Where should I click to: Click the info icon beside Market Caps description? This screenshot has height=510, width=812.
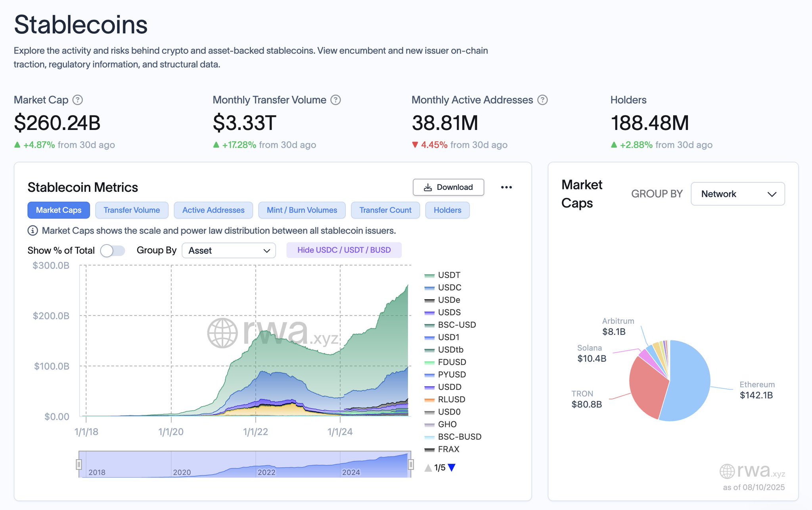tap(33, 231)
